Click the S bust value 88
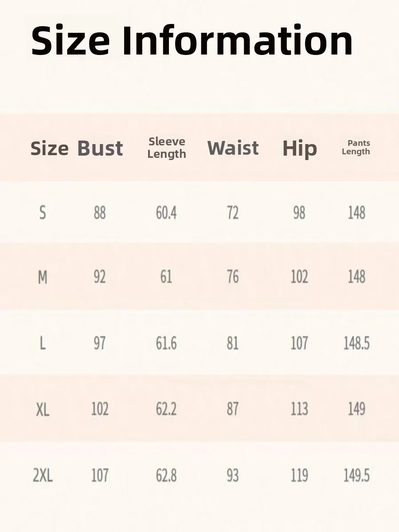 [100, 213]
